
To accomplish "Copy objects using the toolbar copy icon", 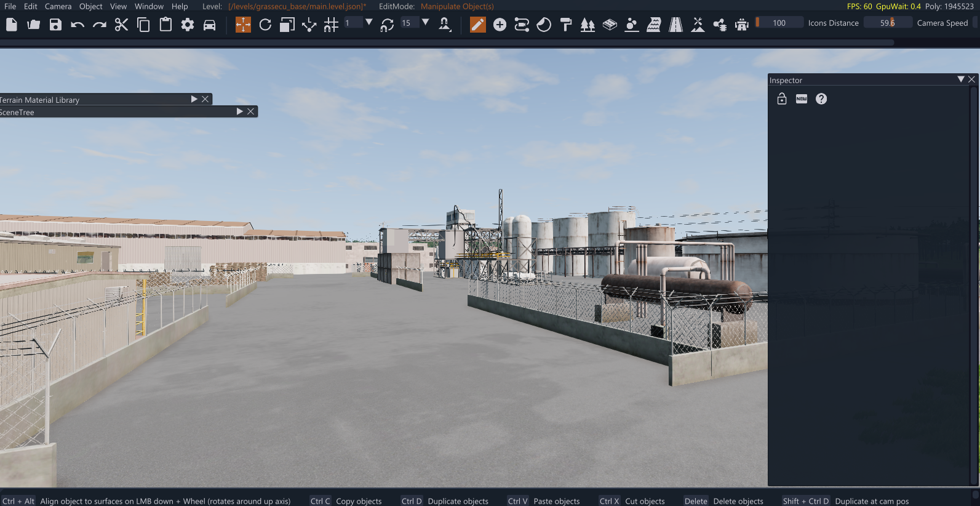I will coord(143,25).
